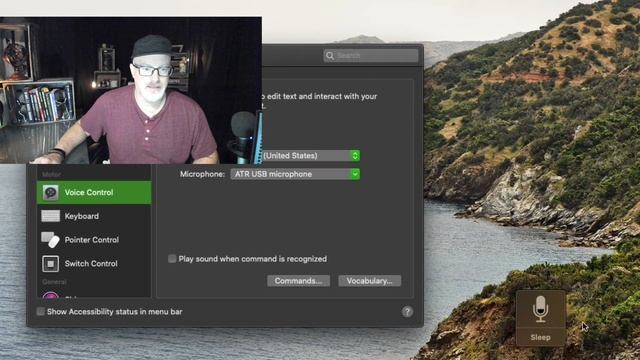The image size is (640, 360).
Task: Open the Commands... dialog
Action: click(298, 281)
